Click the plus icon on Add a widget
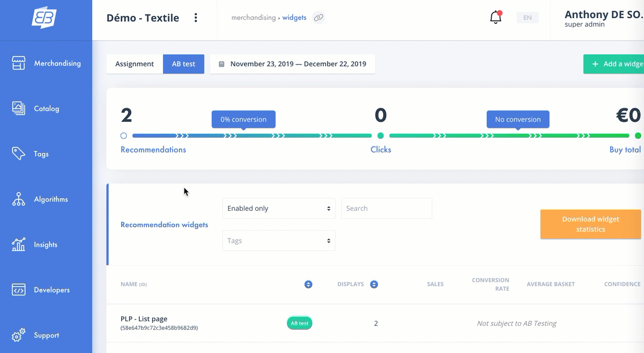Image resolution: width=644 pixels, height=353 pixels. pyautogui.click(x=595, y=64)
